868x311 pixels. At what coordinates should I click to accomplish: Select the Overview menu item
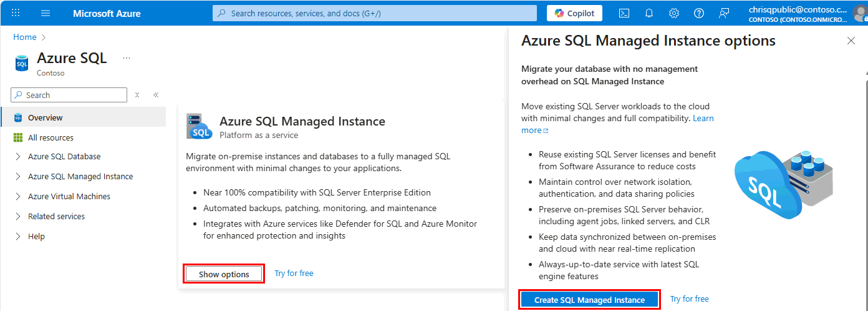click(45, 117)
